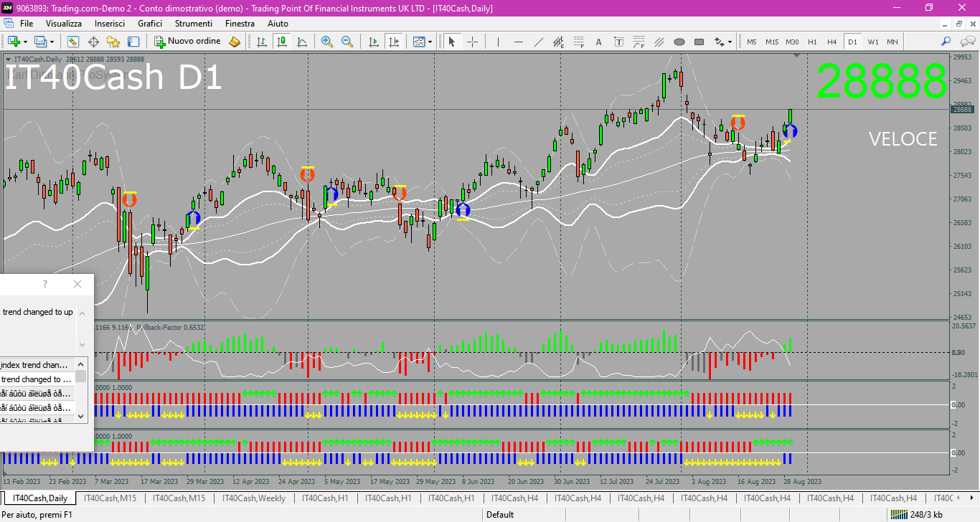Select the text A tool

point(599,42)
